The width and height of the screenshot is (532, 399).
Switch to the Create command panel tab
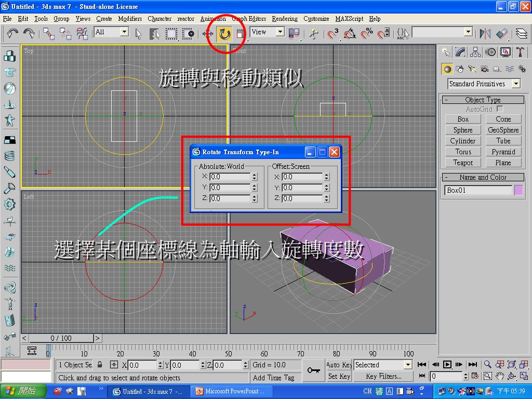(445, 52)
